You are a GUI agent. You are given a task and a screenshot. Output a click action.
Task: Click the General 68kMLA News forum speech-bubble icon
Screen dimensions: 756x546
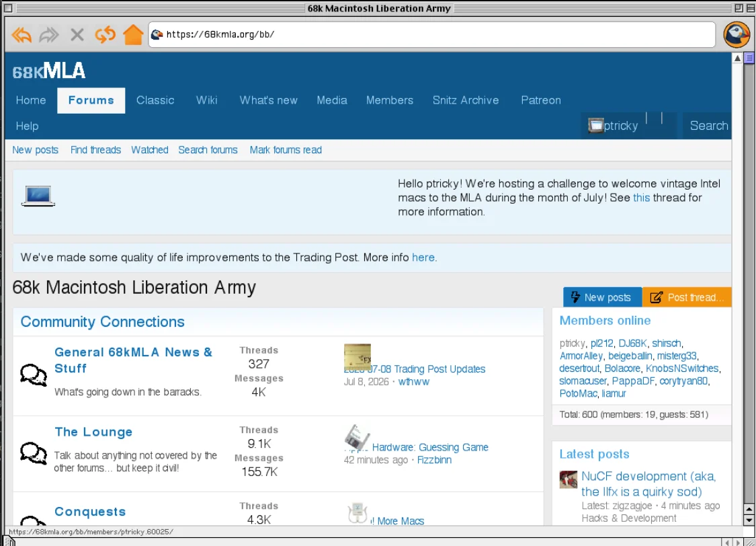tap(34, 375)
